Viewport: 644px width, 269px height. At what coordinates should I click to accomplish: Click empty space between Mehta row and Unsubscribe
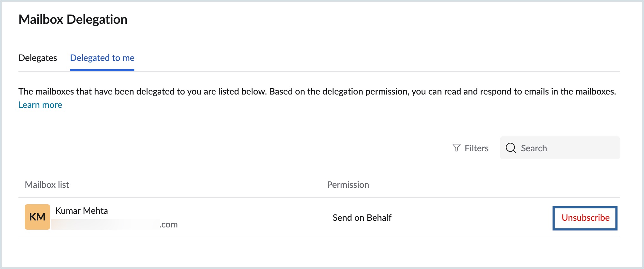pos(472,218)
